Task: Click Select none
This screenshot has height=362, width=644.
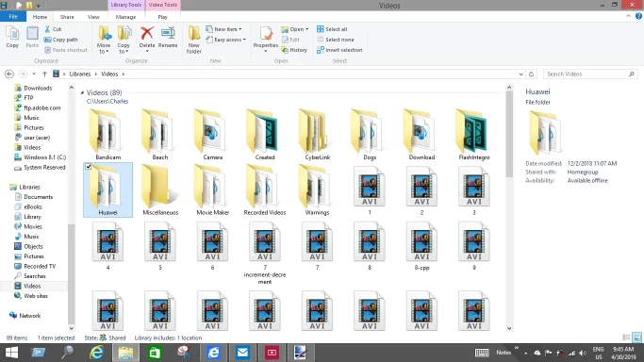Action: coord(335,40)
